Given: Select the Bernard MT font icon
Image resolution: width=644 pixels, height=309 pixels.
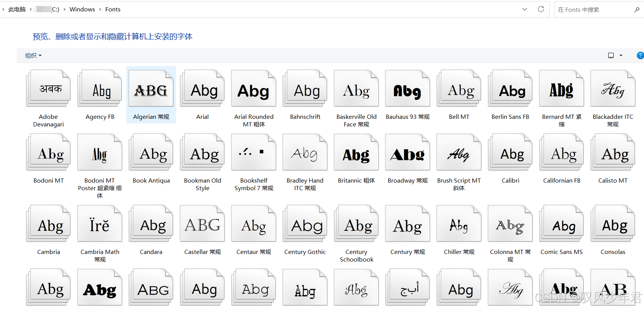Looking at the screenshot, I should 562,88.
